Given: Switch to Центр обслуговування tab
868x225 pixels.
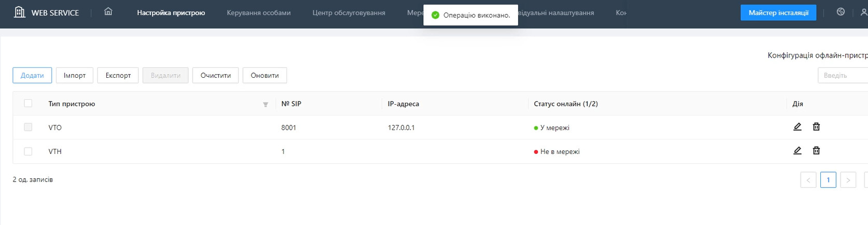Looking at the screenshot, I should coord(348,12).
